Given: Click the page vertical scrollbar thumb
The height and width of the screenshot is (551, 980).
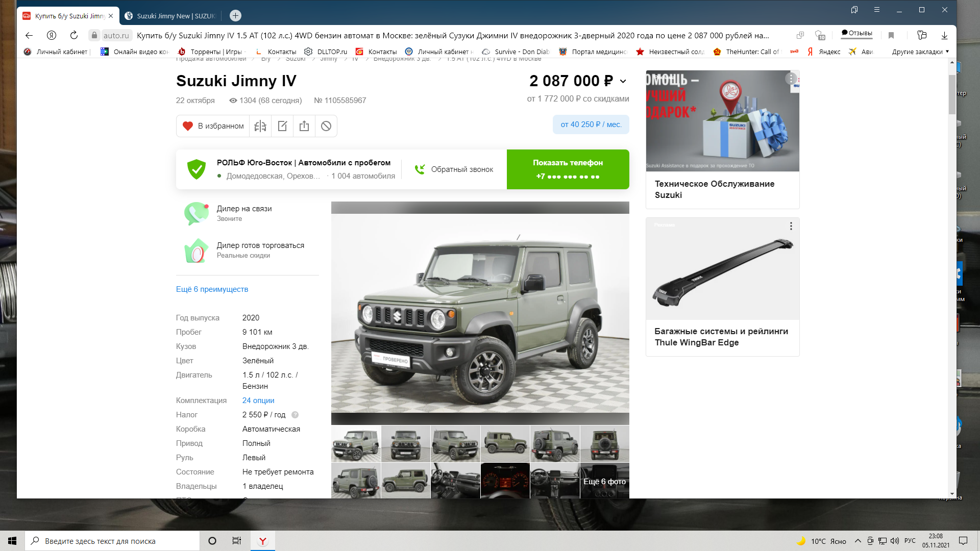Looking at the screenshot, I should coord(952,94).
